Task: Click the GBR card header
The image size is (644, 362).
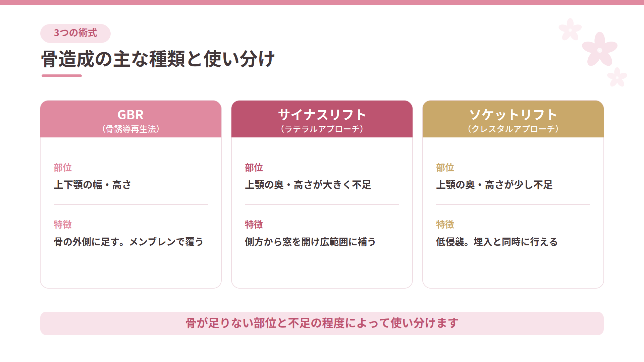Action: pyautogui.click(x=131, y=119)
